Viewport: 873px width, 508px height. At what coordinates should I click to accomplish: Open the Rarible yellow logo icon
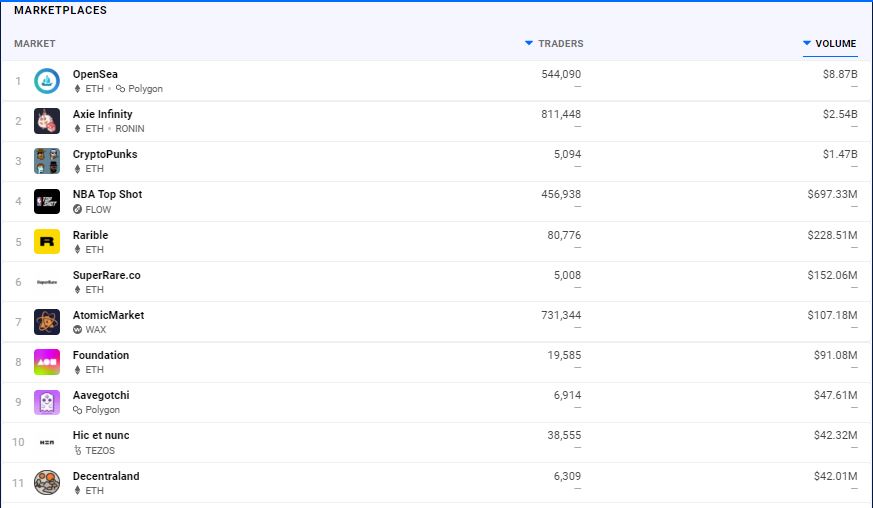tap(47, 242)
